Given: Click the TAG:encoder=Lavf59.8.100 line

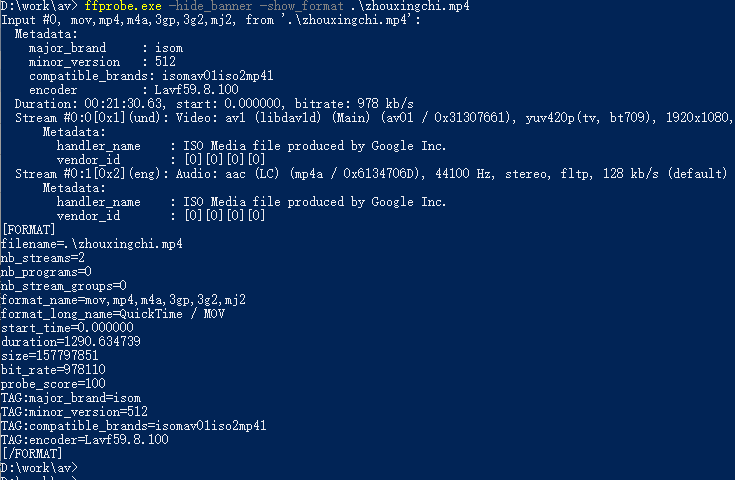Looking at the screenshot, I should click(x=84, y=439).
